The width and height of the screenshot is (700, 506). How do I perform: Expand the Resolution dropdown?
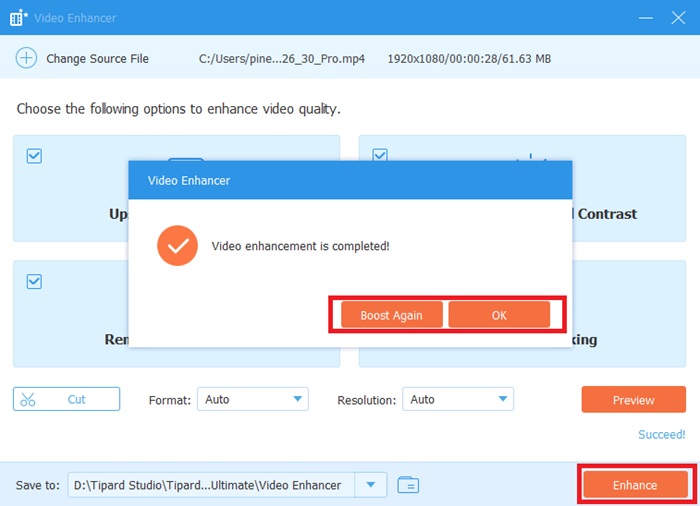tap(457, 399)
